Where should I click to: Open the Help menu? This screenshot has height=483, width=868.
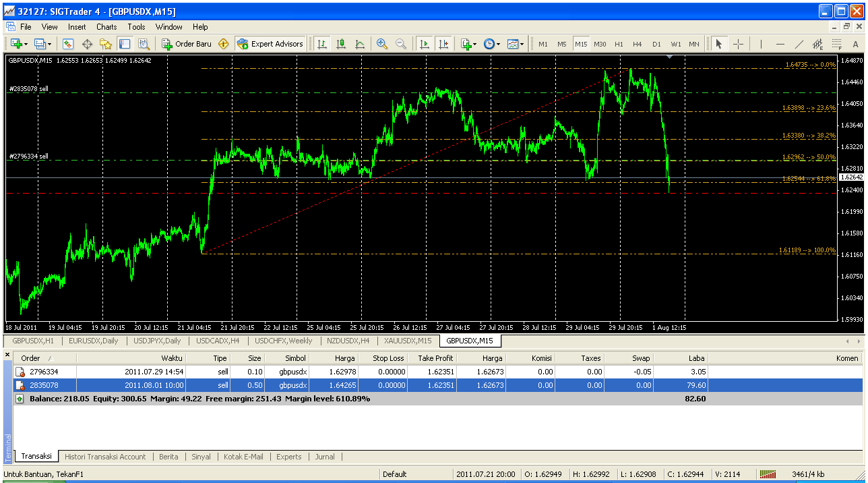coord(200,27)
